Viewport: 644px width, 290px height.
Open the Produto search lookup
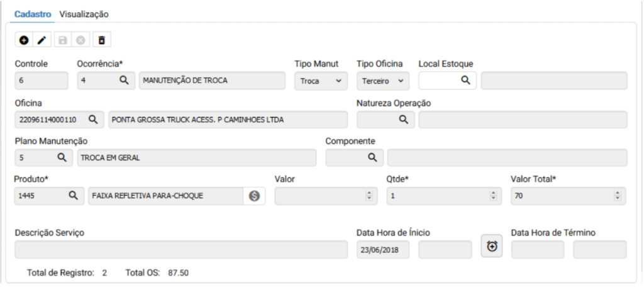[x=73, y=196]
